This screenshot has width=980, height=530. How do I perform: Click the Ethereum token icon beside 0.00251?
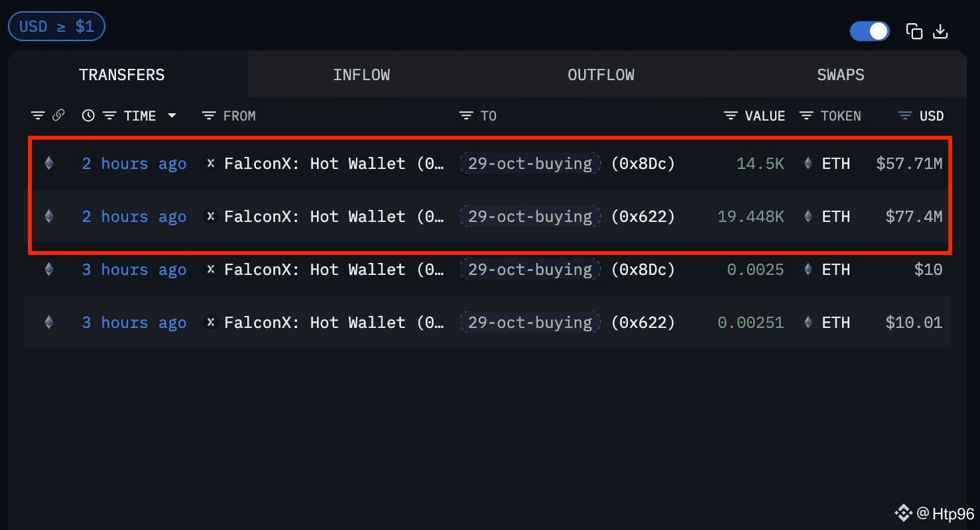click(808, 323)
